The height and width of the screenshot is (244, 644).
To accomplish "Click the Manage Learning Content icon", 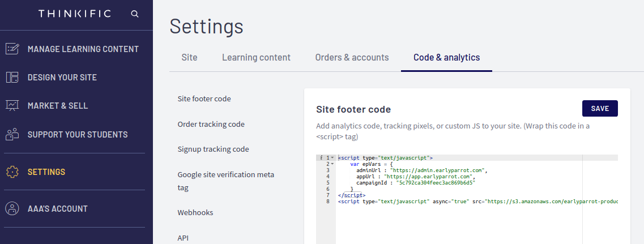I will pos(12,49).
